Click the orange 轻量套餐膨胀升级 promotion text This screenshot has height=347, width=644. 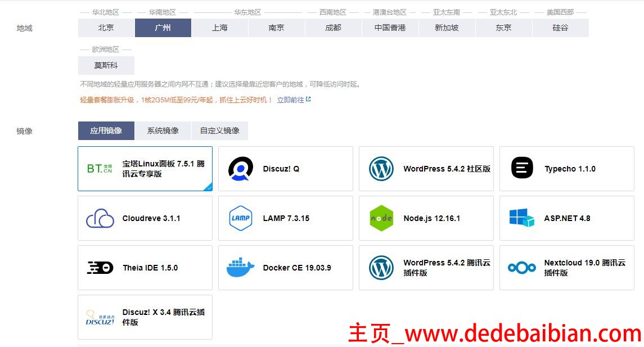[x=176, y=100]
